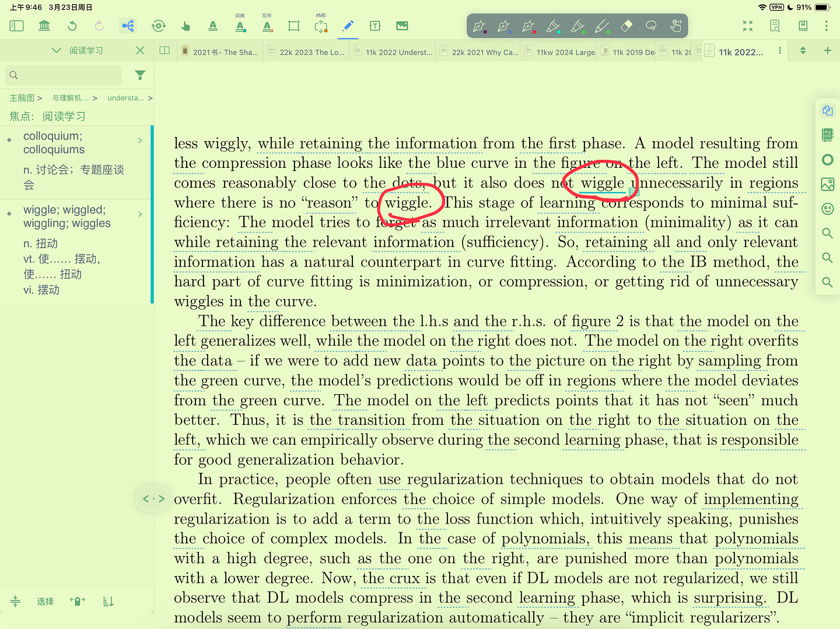Toggle the left sidebar panel icon

[x=16, y=26]
